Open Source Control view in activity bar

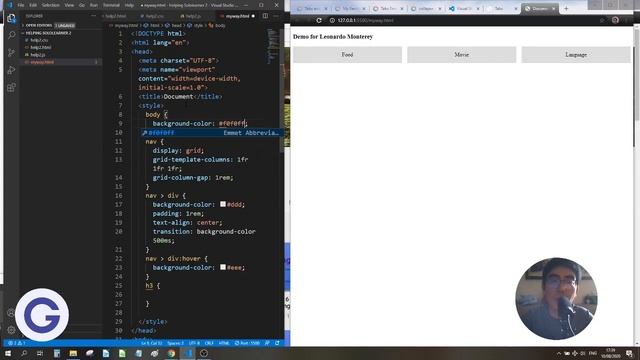11,53
